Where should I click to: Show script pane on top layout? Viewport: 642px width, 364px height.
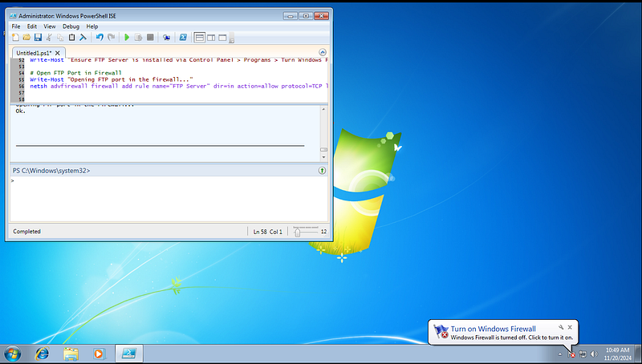(x=199, y=38)
